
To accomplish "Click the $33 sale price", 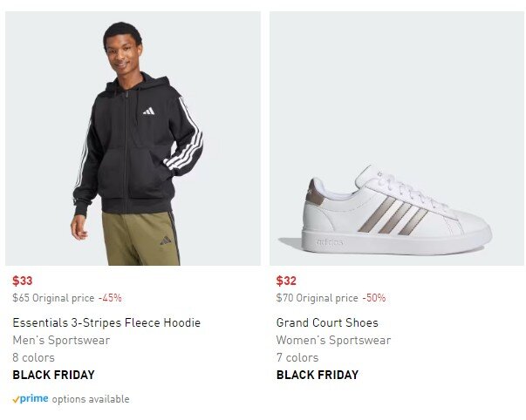I will pyautogui.click(x=23, y=281).
